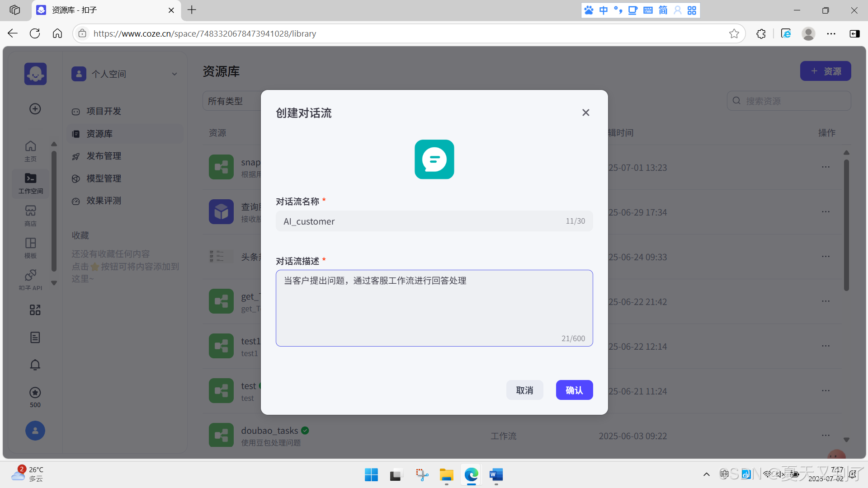Click the Coze logo icon
868x488 pixels.
coord(35,74)
